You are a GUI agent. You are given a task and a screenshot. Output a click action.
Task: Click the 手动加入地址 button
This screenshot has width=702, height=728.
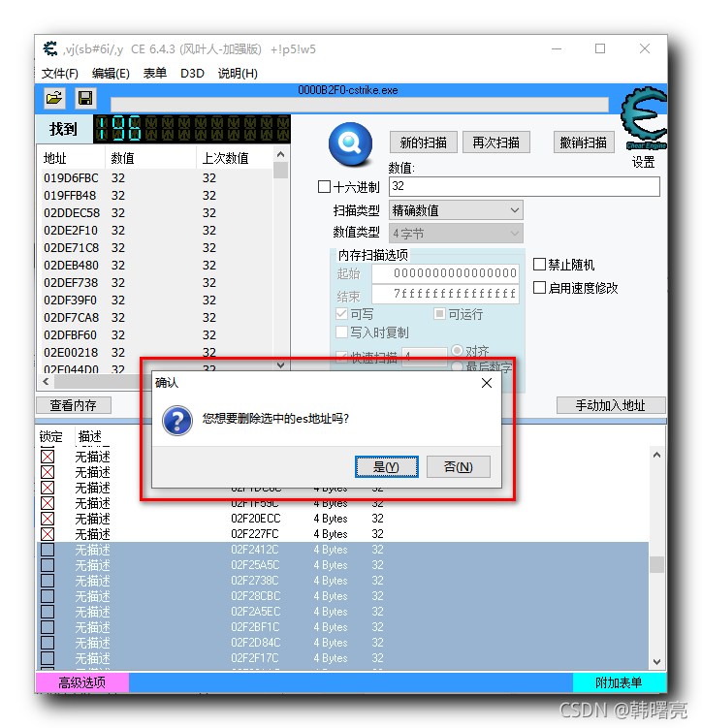pos(611,405)
